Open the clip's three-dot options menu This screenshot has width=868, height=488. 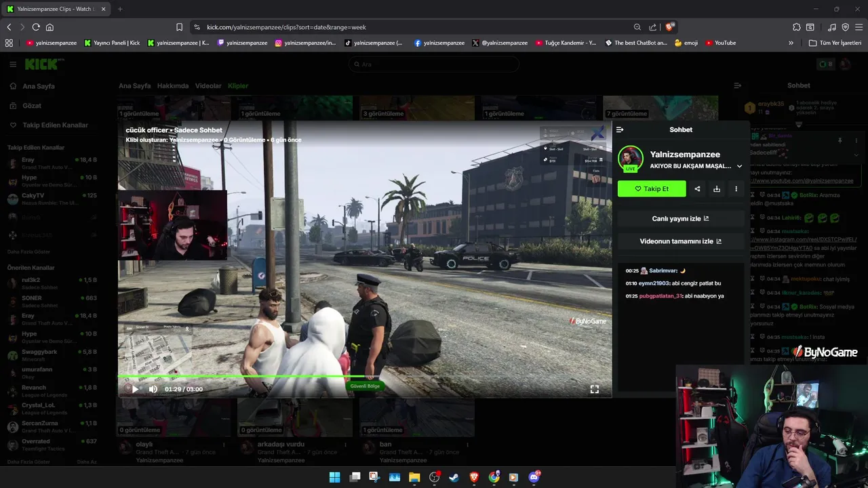tap(736, 189)
